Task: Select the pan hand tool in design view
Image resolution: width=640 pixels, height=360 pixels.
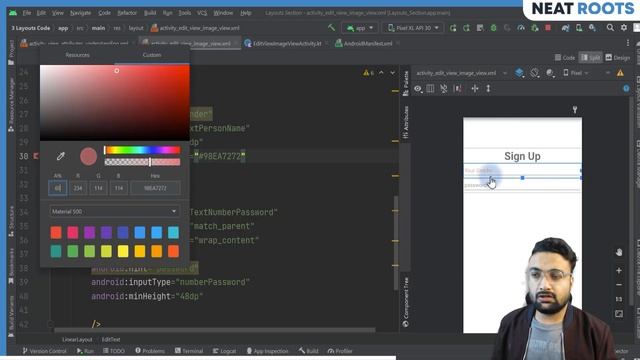Action: click(619, 252)
